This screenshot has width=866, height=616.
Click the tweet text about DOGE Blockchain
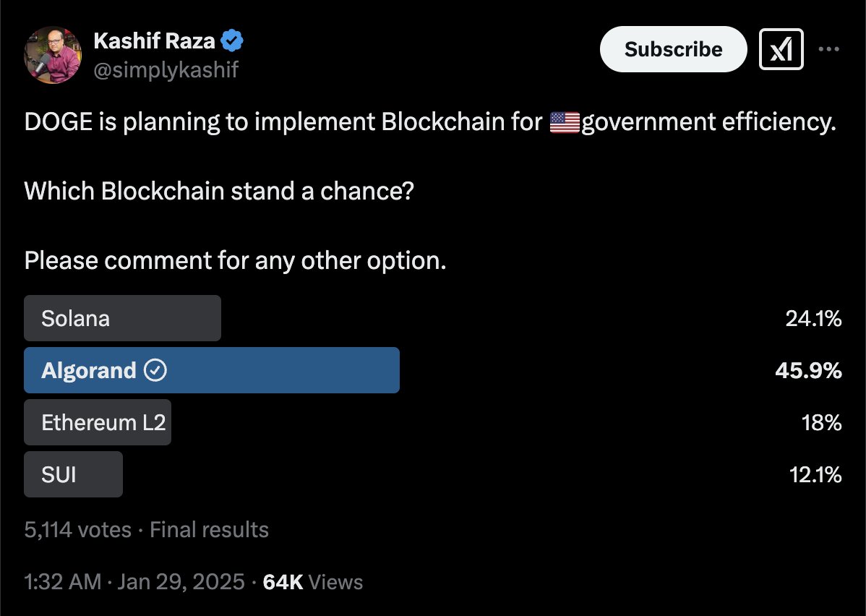(430, 191)
